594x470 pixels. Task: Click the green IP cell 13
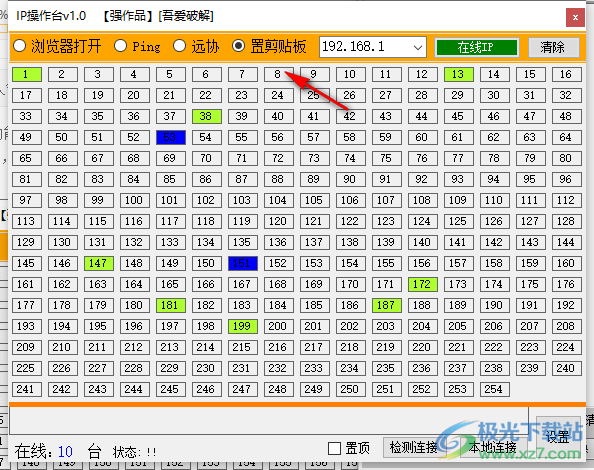point(458,74)
